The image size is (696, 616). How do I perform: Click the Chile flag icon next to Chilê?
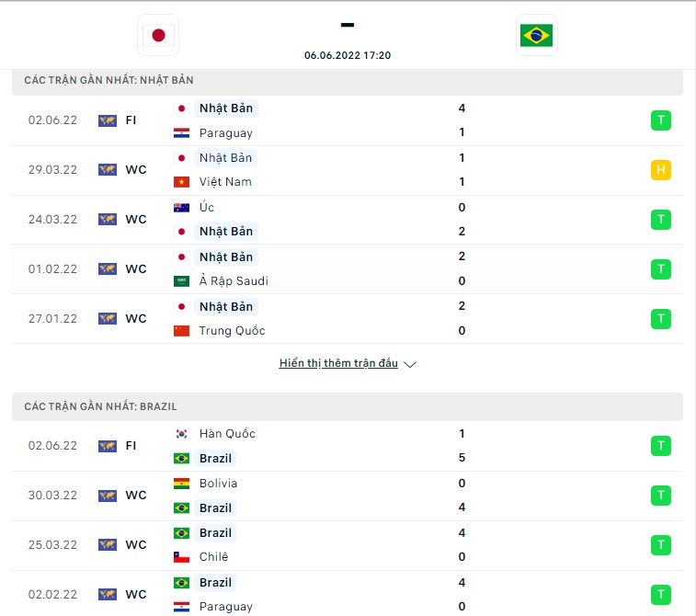(x=181, y=557)
